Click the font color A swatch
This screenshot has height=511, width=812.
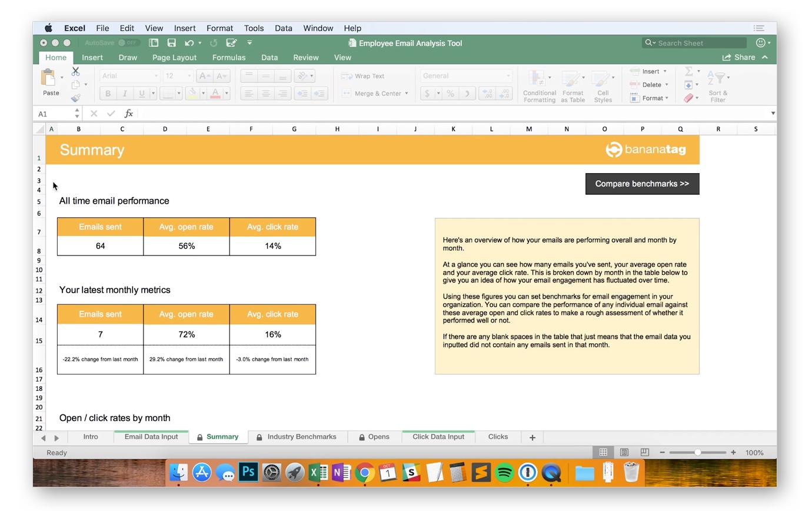(x=215, y=94)
